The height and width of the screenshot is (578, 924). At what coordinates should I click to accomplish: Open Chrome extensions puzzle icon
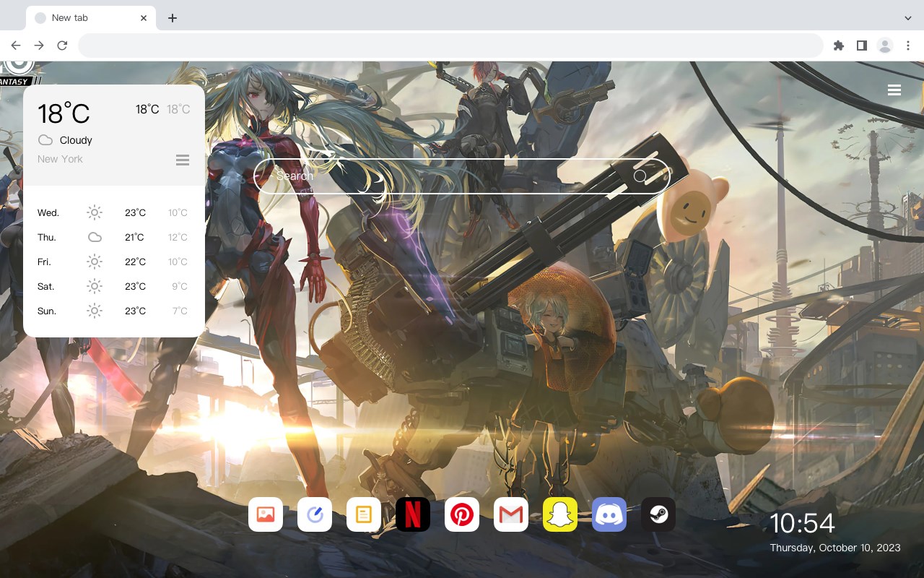[838, 46]
